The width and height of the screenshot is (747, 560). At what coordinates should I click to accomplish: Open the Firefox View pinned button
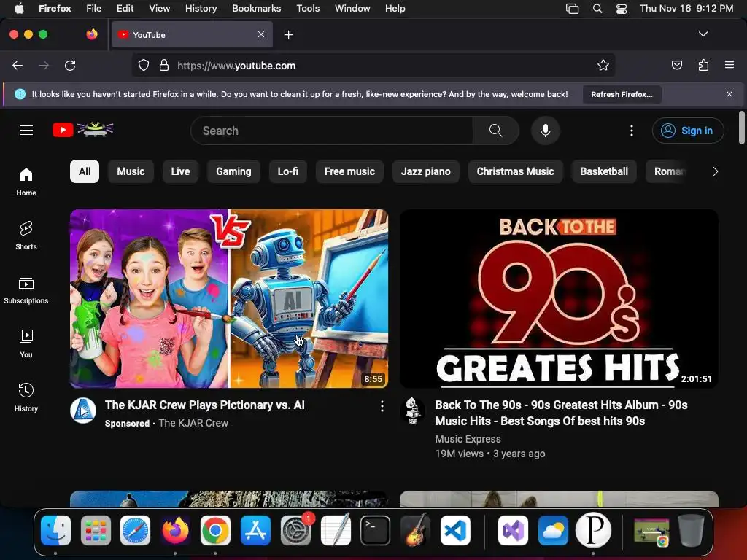[92, 34]
